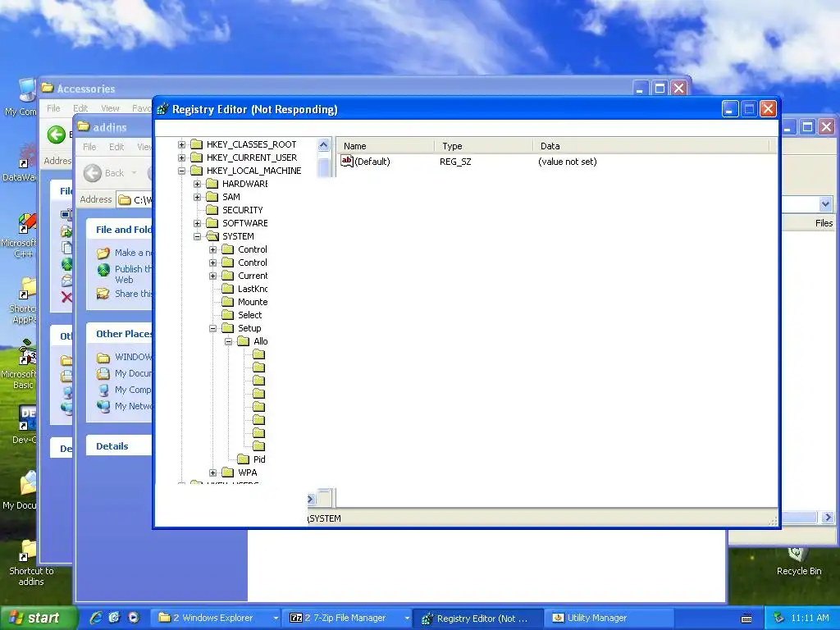Open Edit menu in Accessories window

[80, 108]
